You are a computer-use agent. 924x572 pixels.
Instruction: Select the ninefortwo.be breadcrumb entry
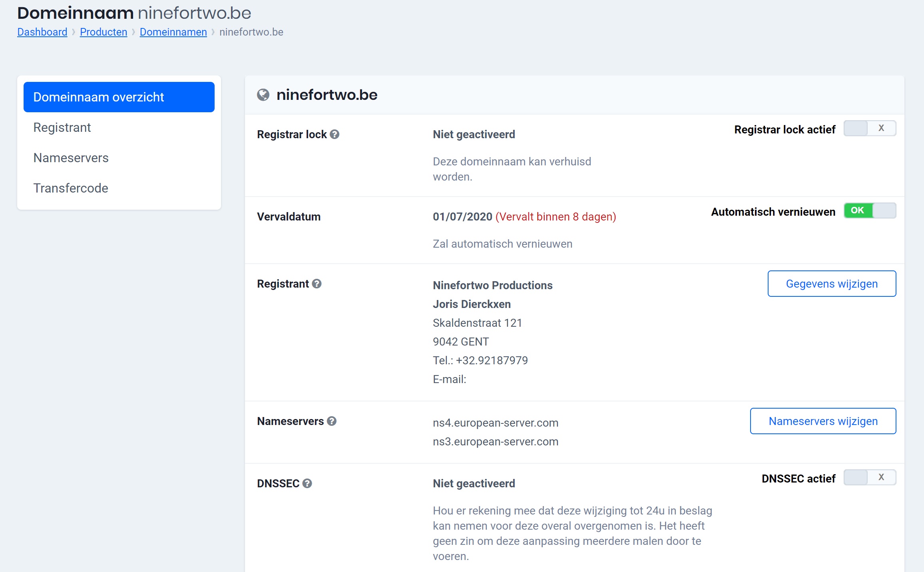tap(251, 32)
